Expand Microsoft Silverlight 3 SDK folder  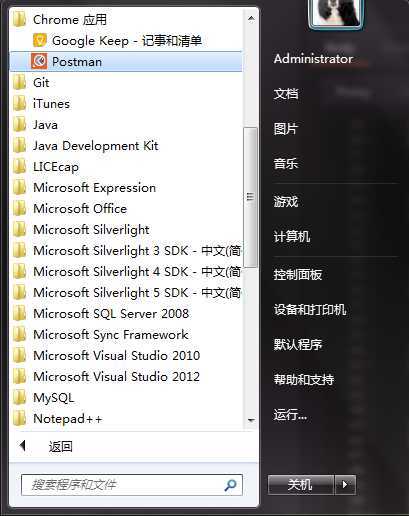[x=126, y=250]
